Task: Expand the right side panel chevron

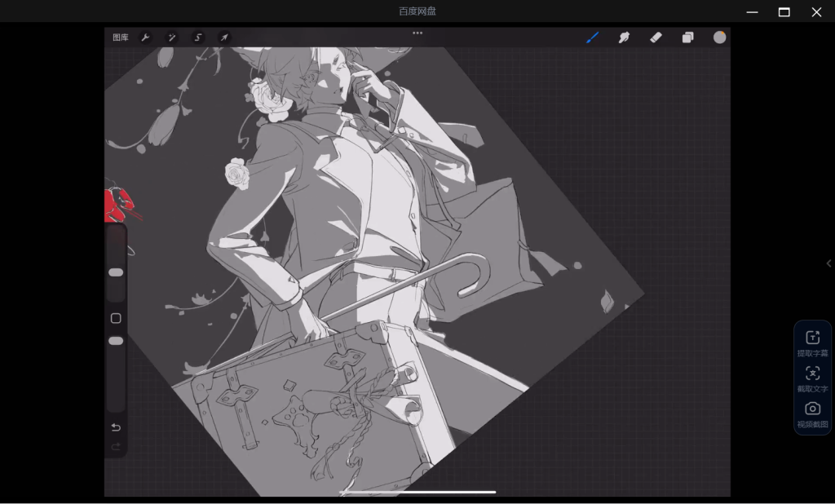Action: tap(828, 263)
